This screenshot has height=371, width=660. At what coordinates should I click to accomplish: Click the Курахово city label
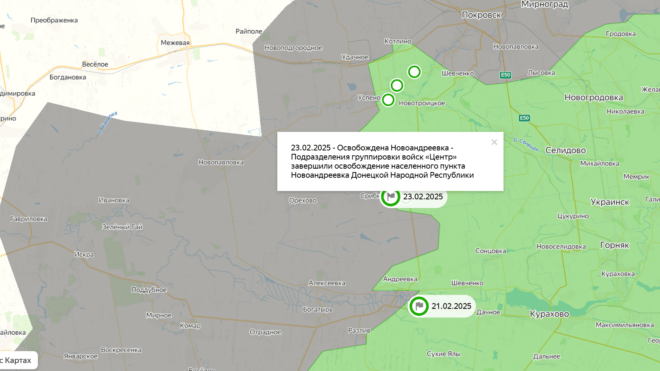tap(549, 314)
